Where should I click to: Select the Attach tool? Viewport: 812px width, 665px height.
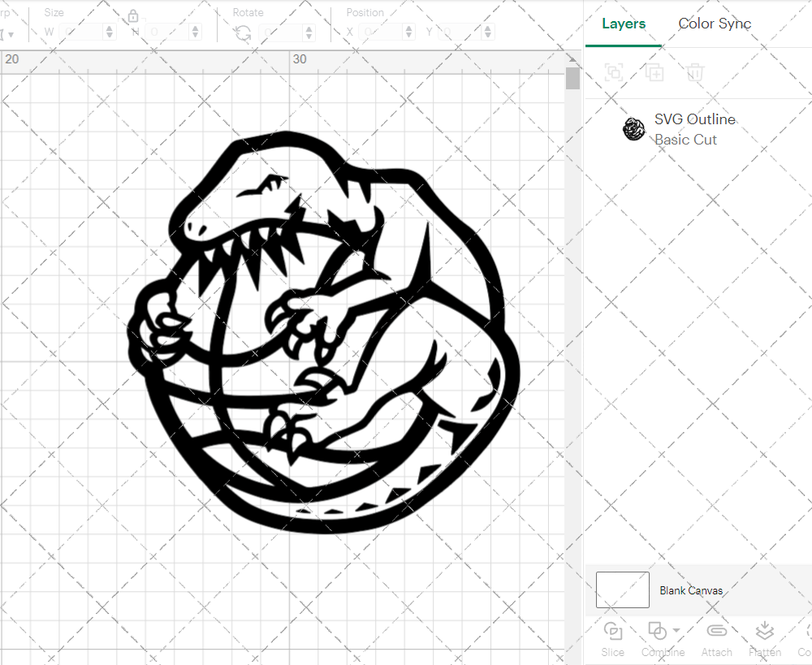[716, 631]
